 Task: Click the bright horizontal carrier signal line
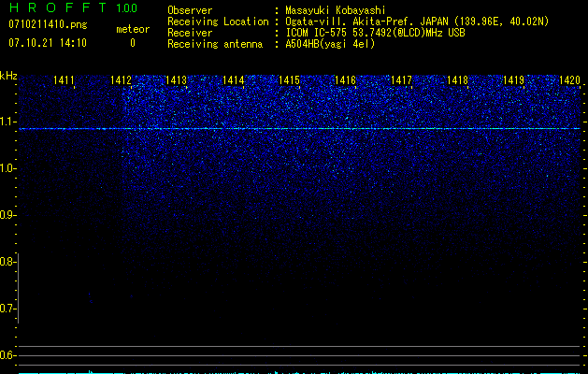pyautogui.click(x=299, y=129)
